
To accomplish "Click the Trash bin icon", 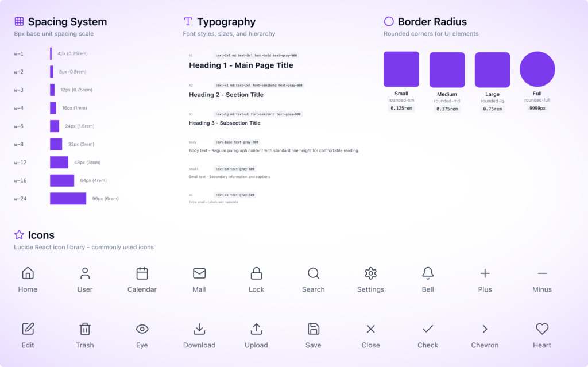I will [x=85, y=329].
